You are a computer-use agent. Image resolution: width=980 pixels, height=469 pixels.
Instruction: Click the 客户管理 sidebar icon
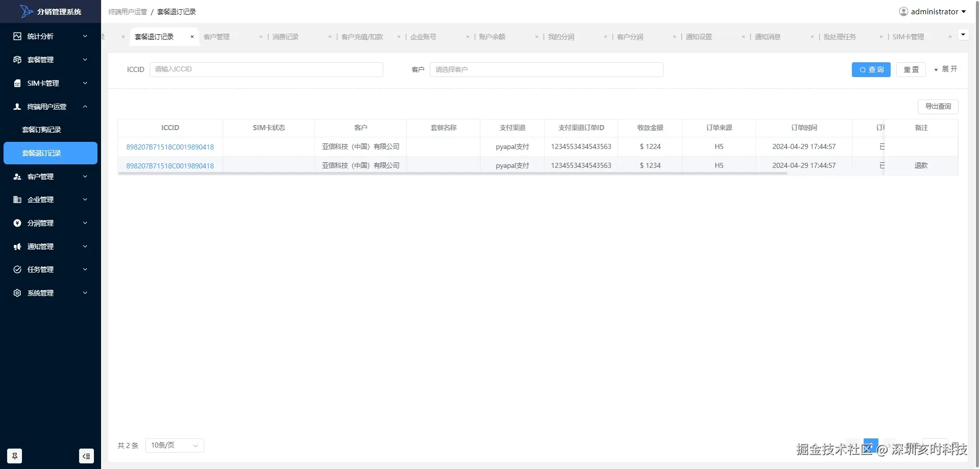coord(17,177)
